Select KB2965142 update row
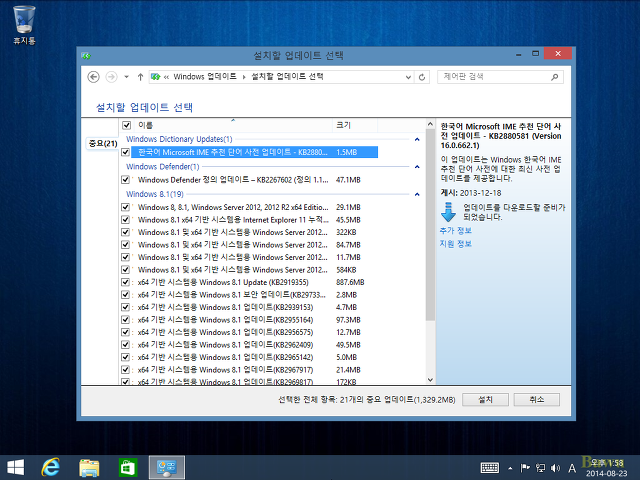Viewport: 640px width, 480px height. pos(249,357)
